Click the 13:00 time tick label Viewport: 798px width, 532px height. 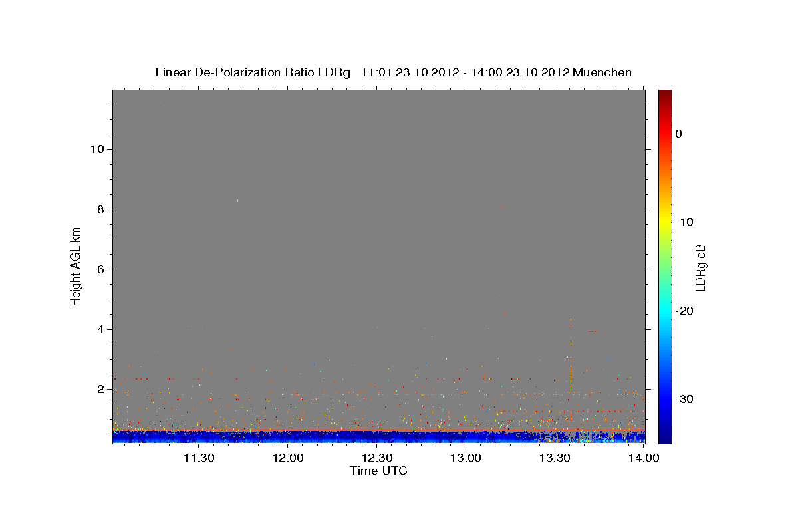pyautogui.click(x=466, y=458)
